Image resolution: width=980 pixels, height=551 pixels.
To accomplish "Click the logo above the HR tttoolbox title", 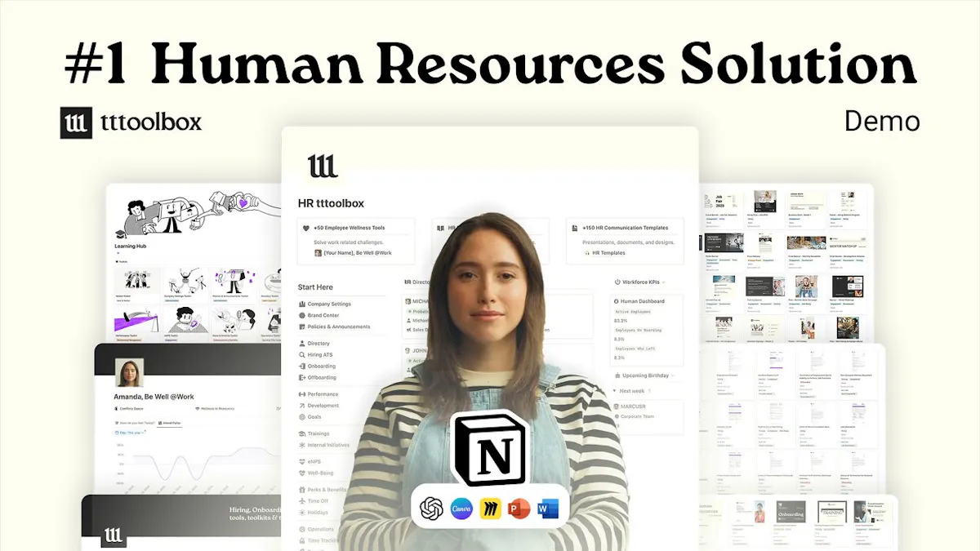I will point(323,166).
